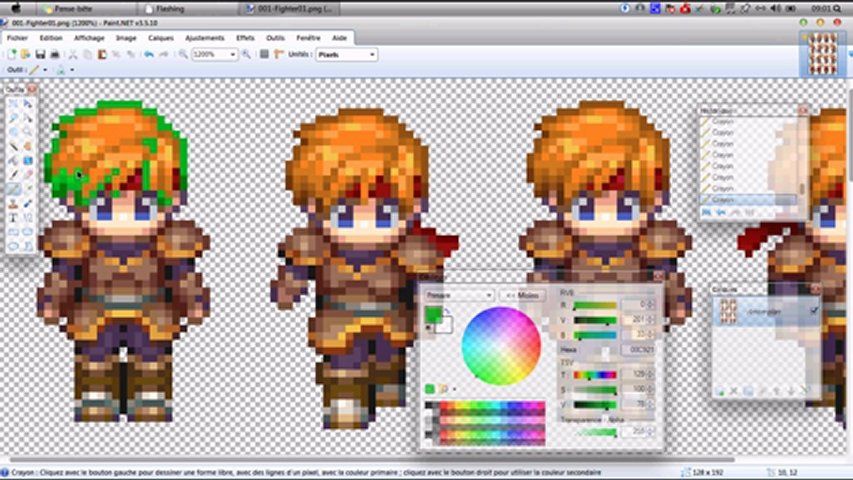Click the Paste clipboard icon

102,54
